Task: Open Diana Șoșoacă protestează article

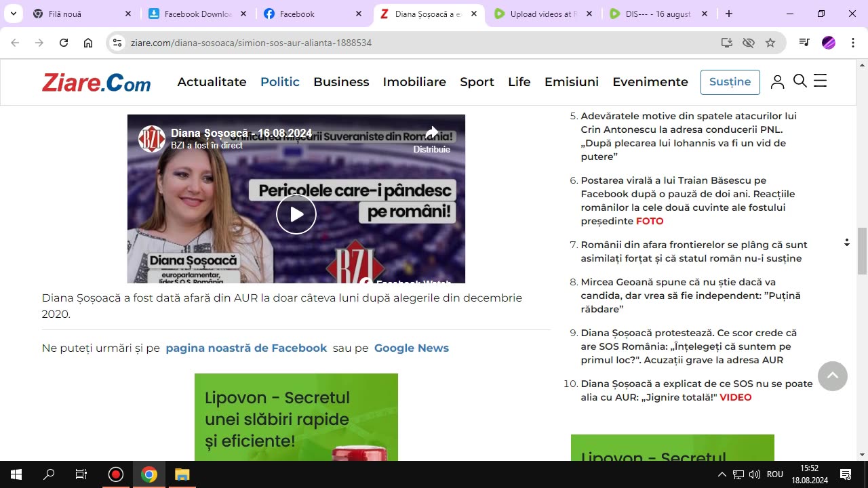Action: tap(688, 346)
